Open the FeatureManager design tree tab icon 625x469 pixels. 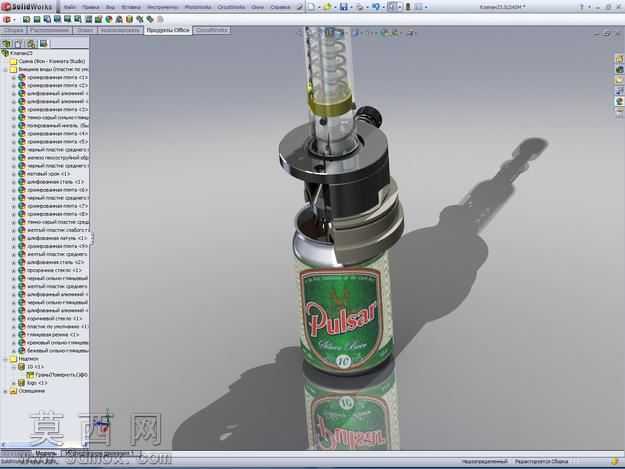6,43
